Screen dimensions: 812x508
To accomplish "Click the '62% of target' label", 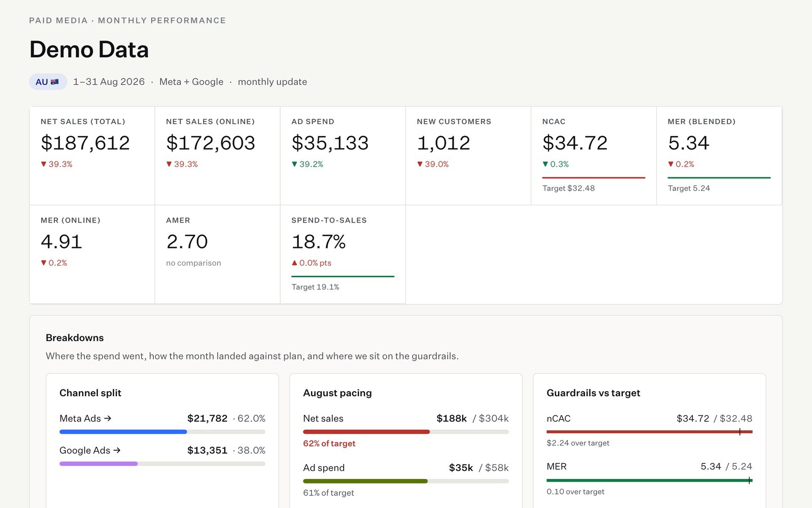I will coord(329,443).
